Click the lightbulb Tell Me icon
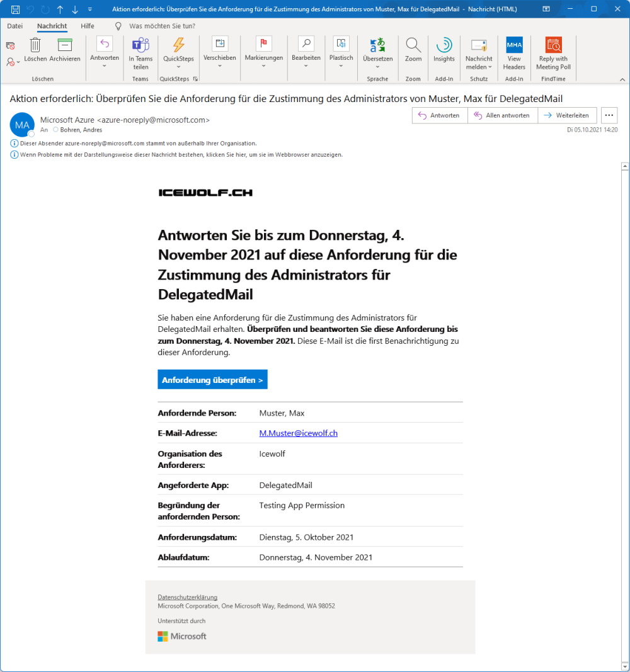The image size is (630, 672). click(118, 26)
